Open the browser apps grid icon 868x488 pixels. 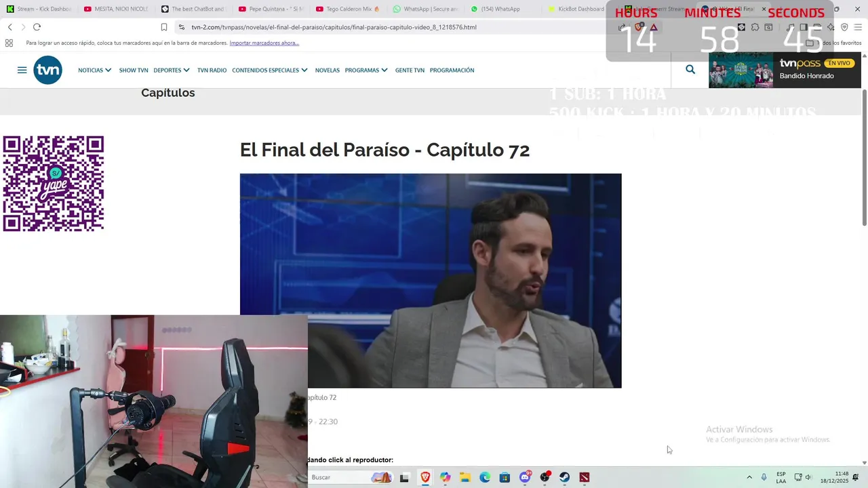pyautogui.click(x=9, y=43)
